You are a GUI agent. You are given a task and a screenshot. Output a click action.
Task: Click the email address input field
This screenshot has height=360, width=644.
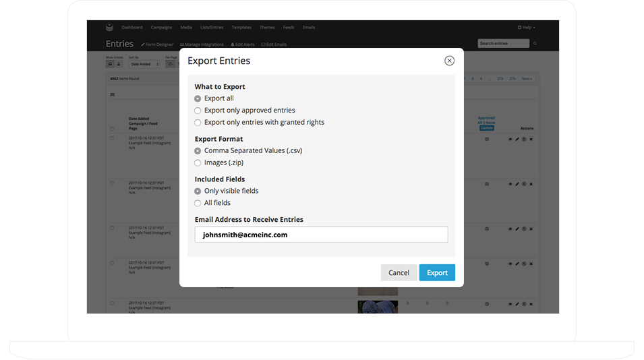(321, 235)
